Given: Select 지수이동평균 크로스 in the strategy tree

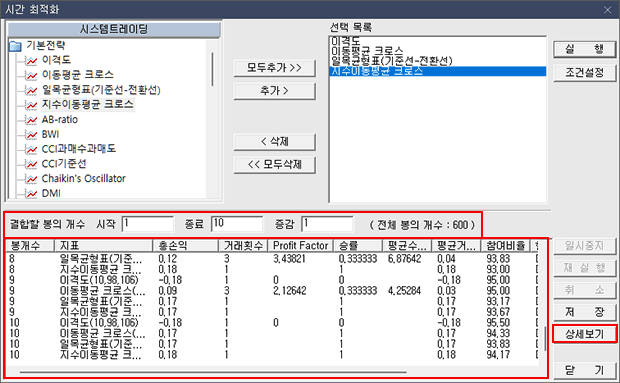Looking at the screenshot, I should 88,104.
